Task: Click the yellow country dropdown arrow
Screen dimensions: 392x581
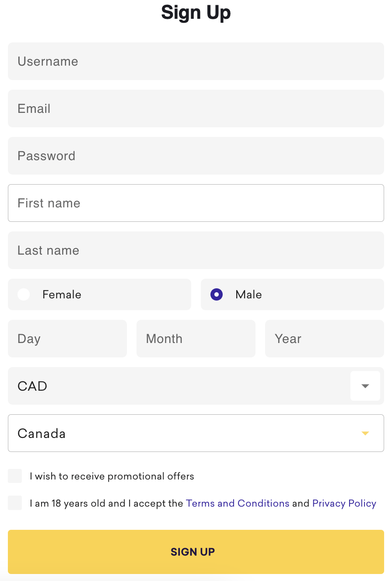Action: pyautogui.click(x=365, y=433)
